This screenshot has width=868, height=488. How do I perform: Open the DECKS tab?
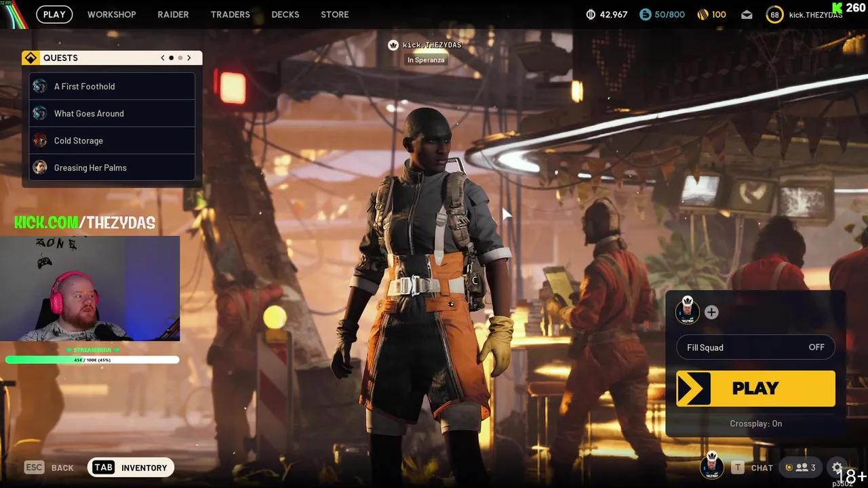(285, 14)
